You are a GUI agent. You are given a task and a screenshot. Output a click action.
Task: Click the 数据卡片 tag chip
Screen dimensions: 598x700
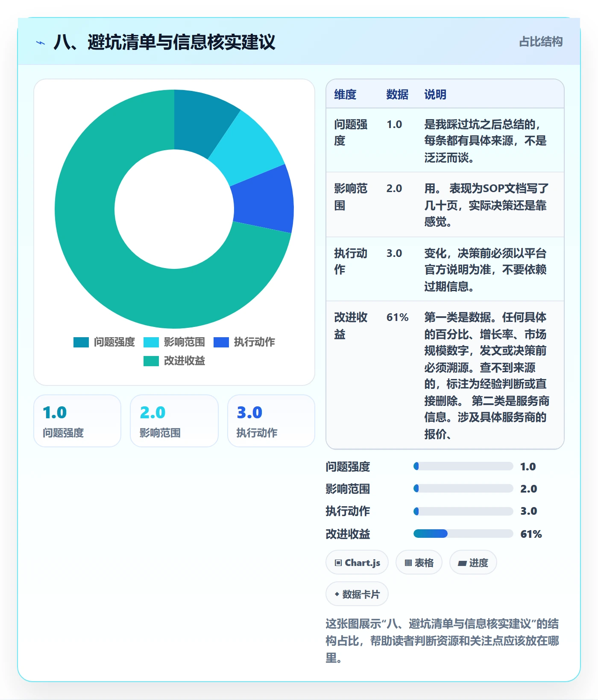[357, 594]
